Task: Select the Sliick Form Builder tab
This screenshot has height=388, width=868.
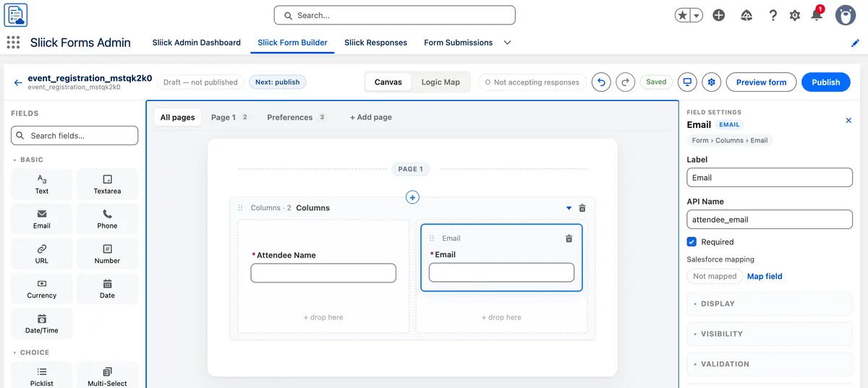Action: pos(292,43)
